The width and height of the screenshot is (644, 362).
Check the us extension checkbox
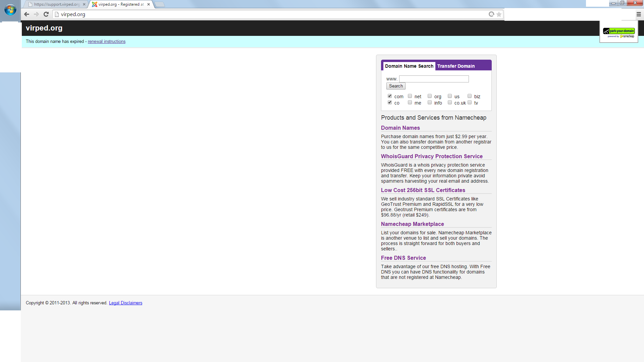(x=450, y=96)
